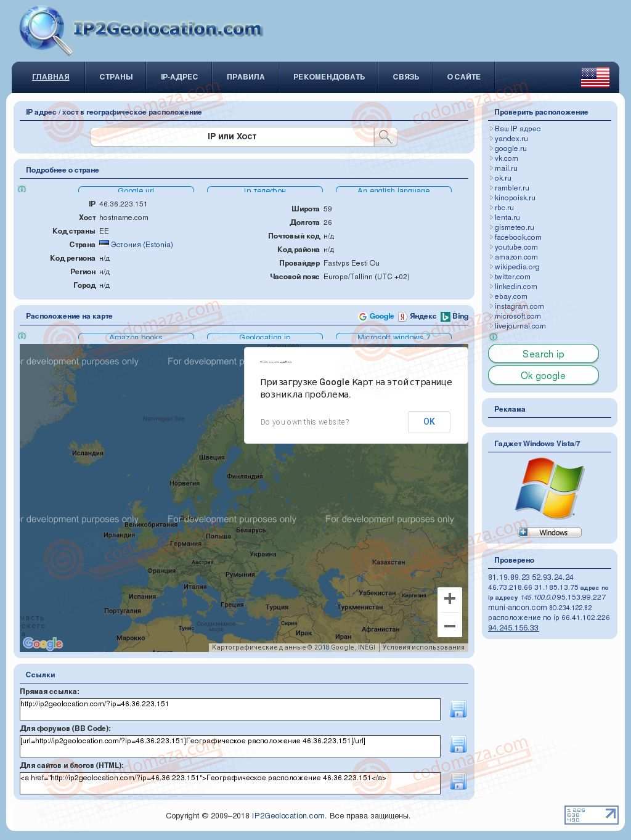The width and height of the screenshot is (631, 840).
Task: Click the IP2Geolocation magnifying glass logo
Action: (x=45, y=31)
